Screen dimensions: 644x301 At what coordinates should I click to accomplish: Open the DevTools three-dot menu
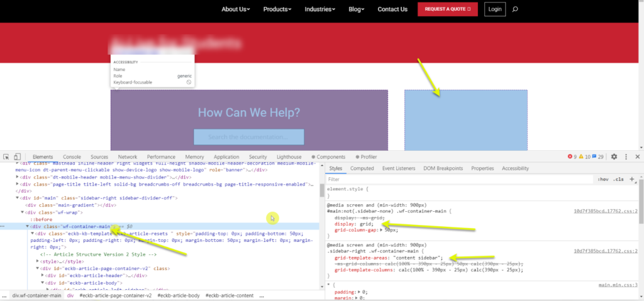[x=626, y=156]
